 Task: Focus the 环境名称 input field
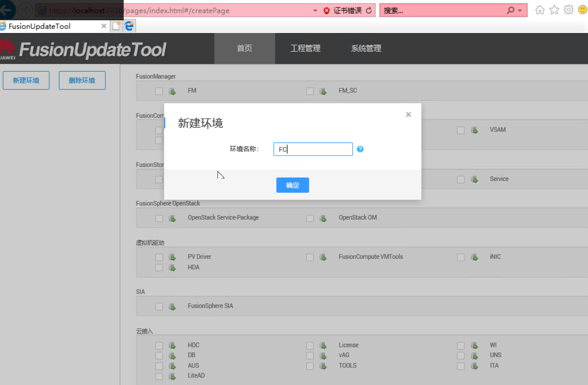313,149
